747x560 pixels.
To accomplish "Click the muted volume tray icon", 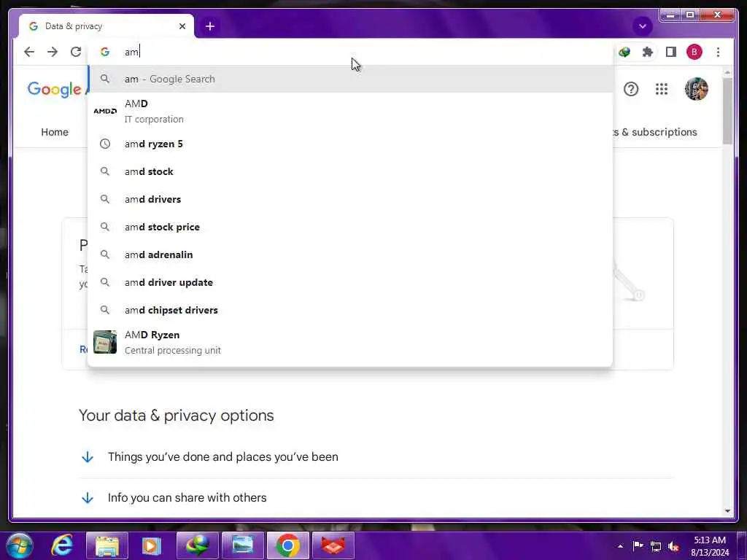I will pyautogui.click(x=673, y=547).
